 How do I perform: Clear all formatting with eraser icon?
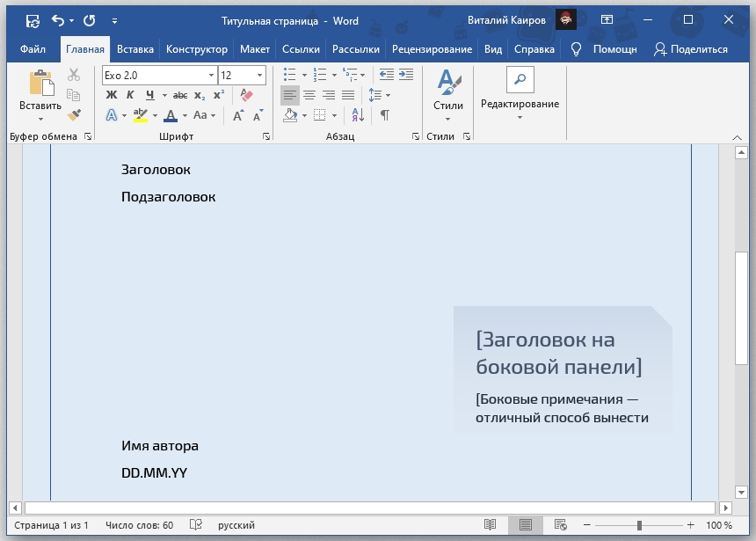(245, 95)
